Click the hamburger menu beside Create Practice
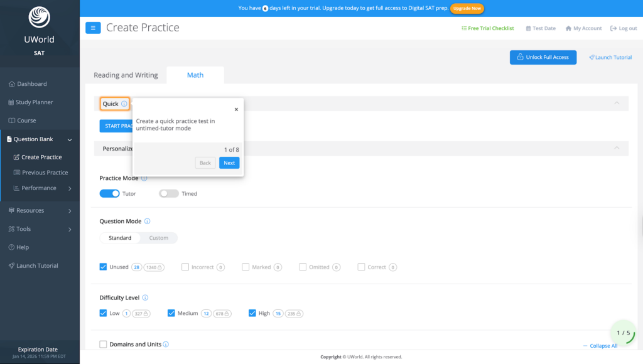Viewport: 643px width, 364px height. click(93, 28)
